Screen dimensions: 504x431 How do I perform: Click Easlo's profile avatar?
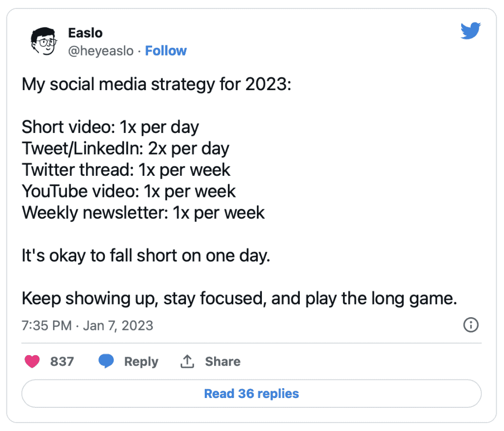click(44, 41)
